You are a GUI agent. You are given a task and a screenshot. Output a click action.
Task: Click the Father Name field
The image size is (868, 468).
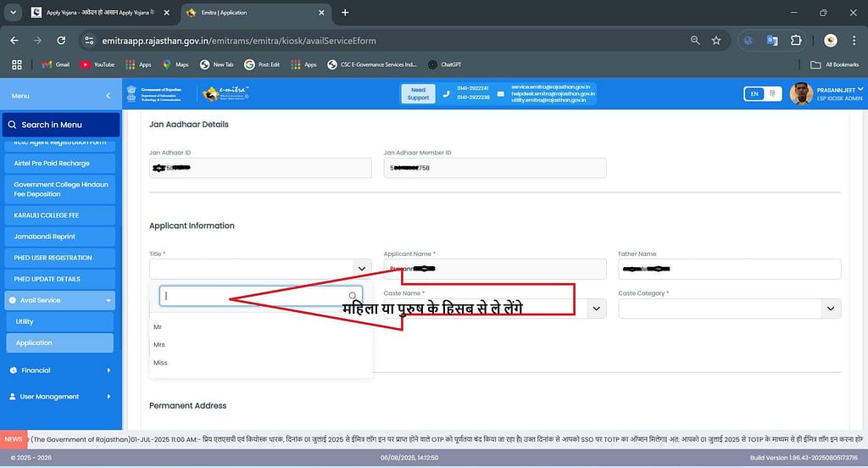point(730,269)
